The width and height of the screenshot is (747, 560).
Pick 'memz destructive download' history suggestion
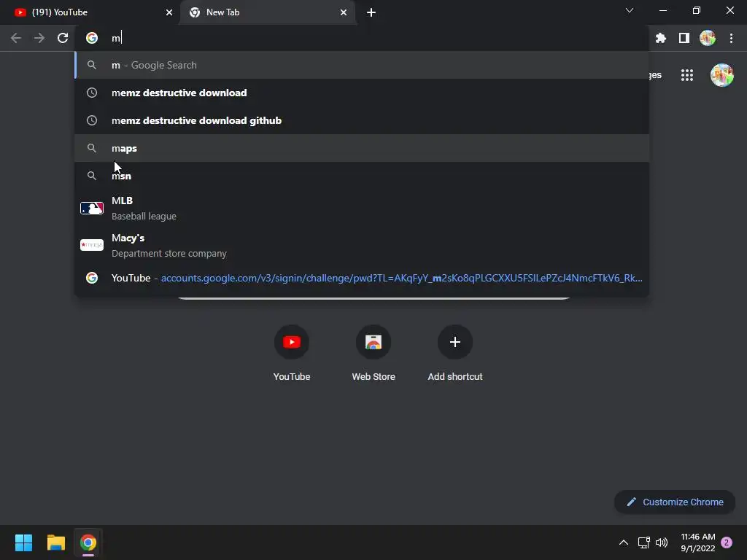point(362,93)
